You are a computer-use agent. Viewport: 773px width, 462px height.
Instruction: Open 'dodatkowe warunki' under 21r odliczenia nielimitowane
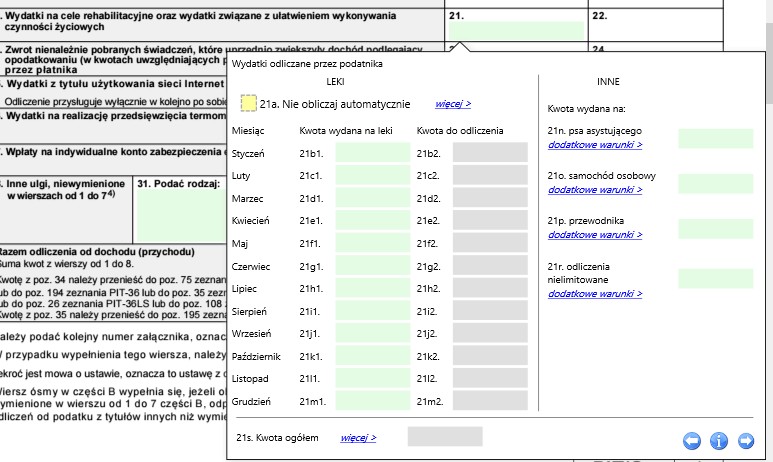coord(595,294)
